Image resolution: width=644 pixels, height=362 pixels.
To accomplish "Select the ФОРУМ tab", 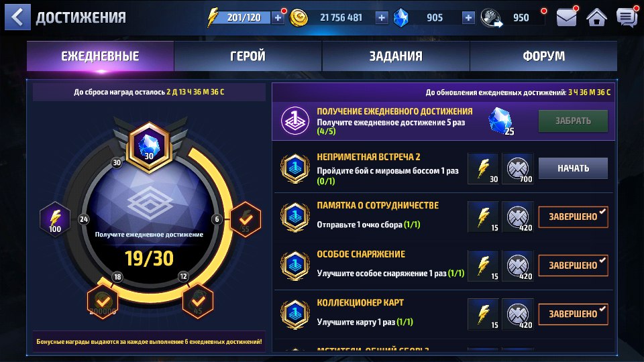I will 543,56.
